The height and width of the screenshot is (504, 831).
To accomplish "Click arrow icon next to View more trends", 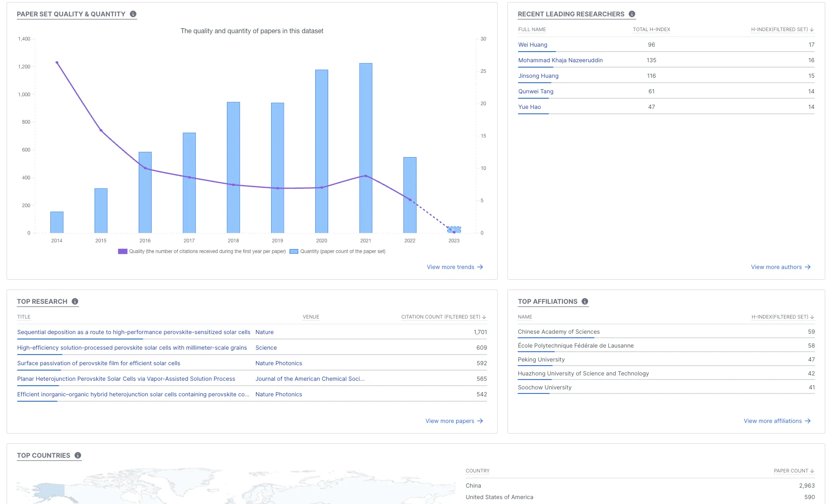I will pos(480,267).
